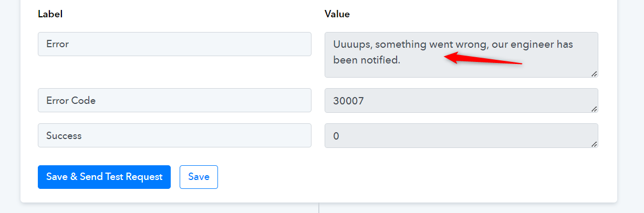Click the resize grip on the 0 value box

594,144
